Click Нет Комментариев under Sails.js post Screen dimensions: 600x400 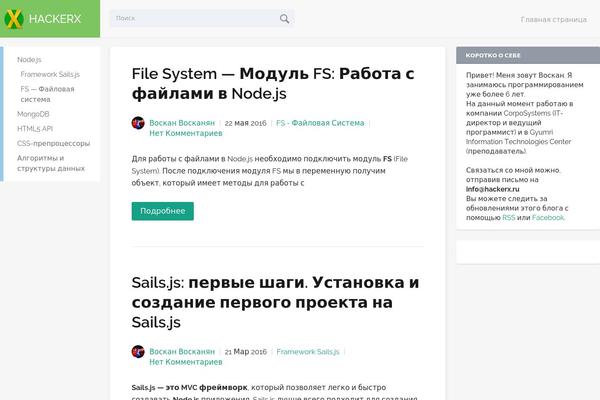pos(186,362)
